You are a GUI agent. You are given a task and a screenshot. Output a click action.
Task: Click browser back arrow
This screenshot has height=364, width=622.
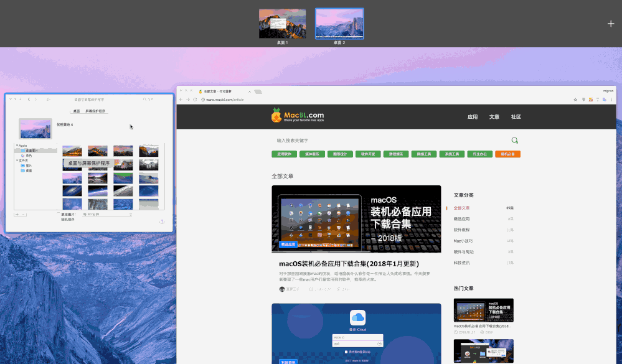tap(181, 100)
